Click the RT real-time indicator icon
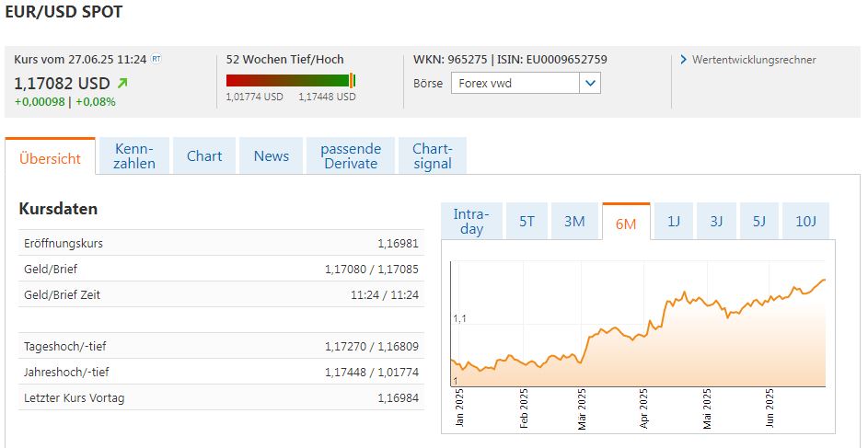The height and width of the screenshot is (448, 868). pyautogui.click(x=156, y=59)
